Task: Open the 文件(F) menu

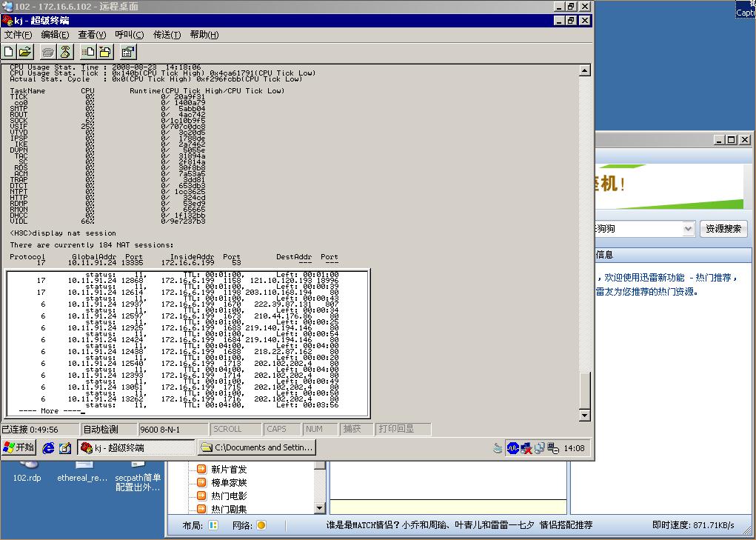Action: click(19, 35)
